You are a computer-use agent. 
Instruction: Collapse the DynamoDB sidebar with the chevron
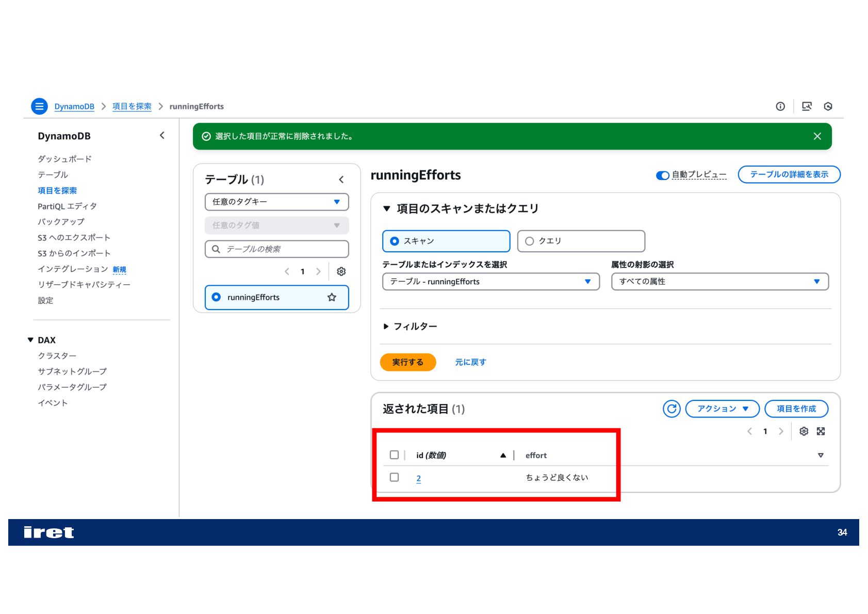click(162, 135)
